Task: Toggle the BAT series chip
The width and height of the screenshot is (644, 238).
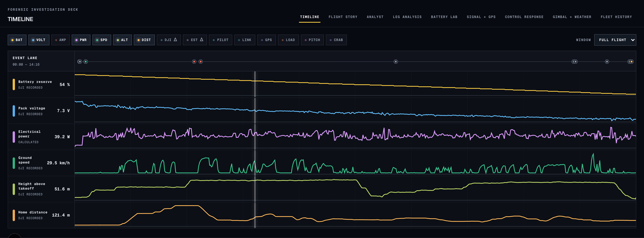Action: click(17, 40)
